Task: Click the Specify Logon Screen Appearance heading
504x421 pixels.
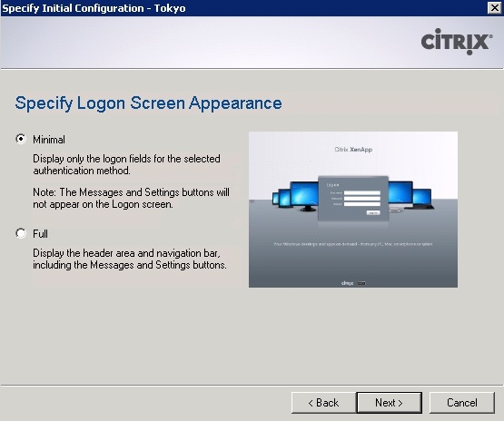Action: point(149,103)
